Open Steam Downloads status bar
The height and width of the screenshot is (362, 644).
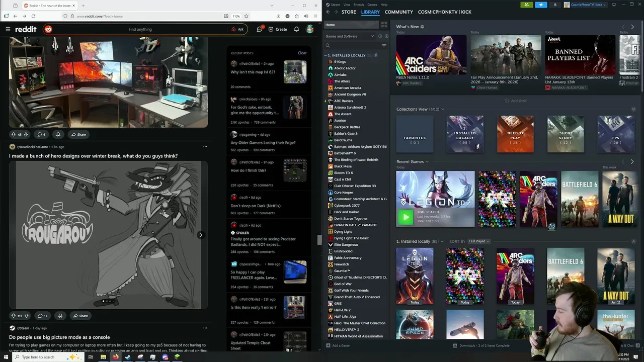click(481, 345)
